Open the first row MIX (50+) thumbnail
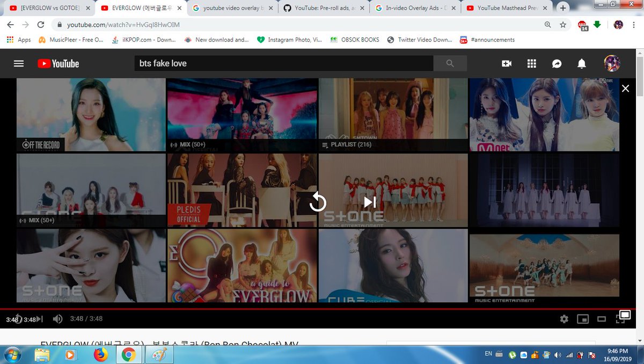 click(x=243, y=115)
